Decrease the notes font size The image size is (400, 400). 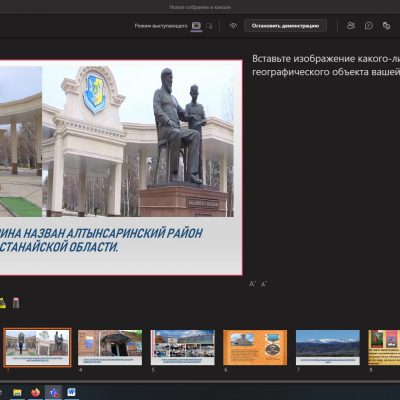[x=264, y=284]
